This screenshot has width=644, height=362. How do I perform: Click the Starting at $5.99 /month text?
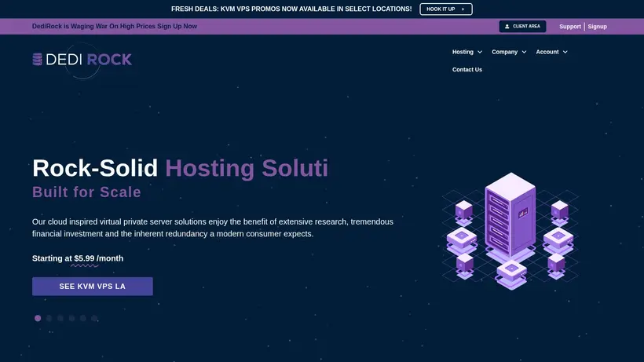tap(78, 258)
